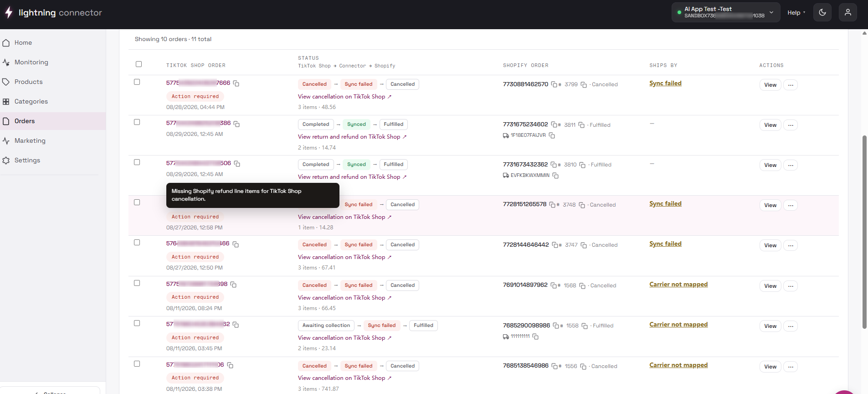Expand the Help menu
This screenshot has width=868, height=394.
pos(796,13)
